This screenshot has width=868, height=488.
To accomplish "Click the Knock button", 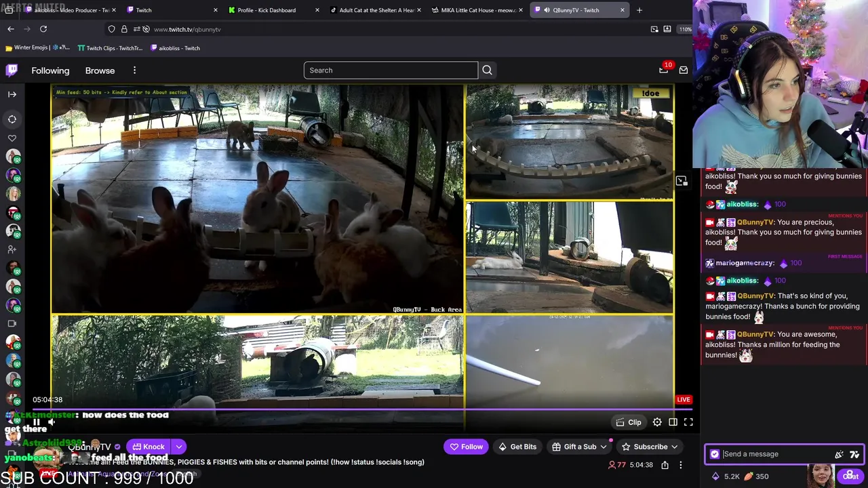I will (x=149, y=447).
